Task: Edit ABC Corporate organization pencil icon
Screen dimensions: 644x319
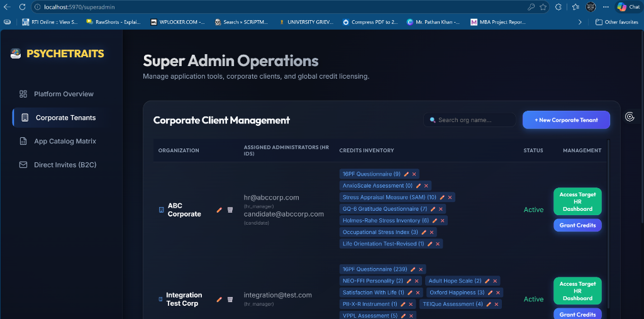Action: tap(219, 210)
